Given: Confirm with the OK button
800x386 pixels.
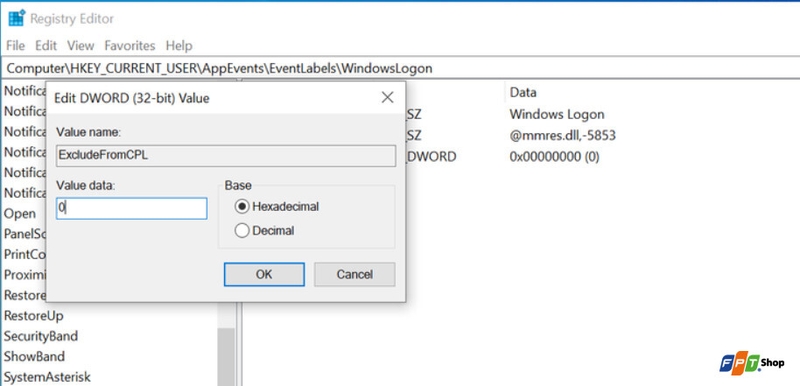Looking at the screenshot, I should click(x=264, y=274).
